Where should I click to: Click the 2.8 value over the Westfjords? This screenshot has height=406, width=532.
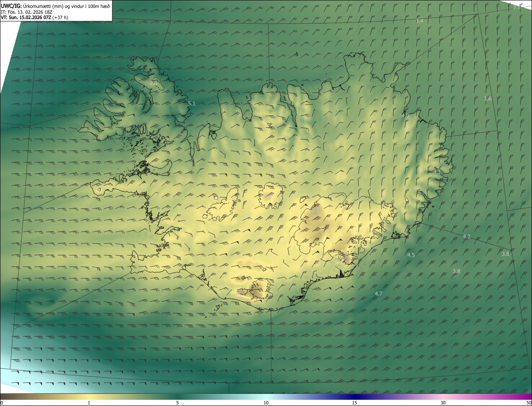click(x=153, y=83)
